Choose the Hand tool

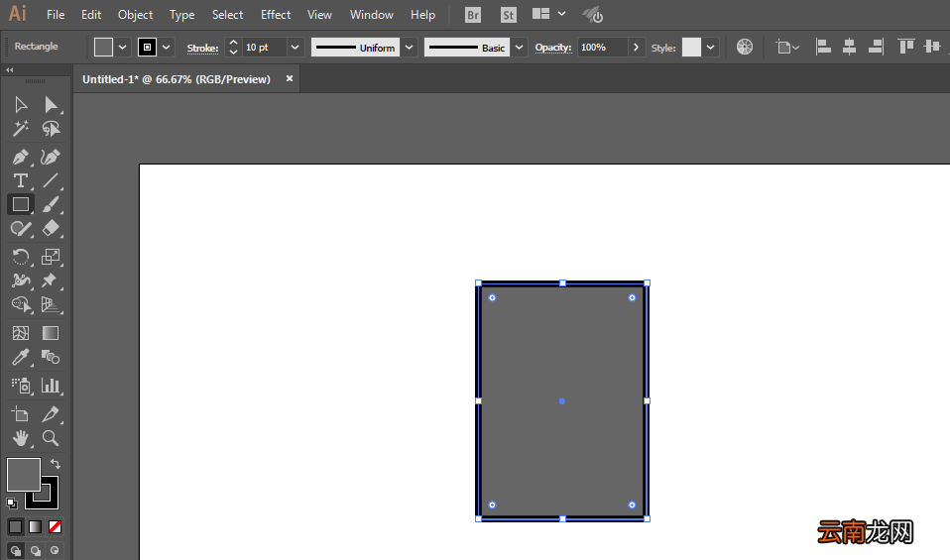[x=21, y=438]
